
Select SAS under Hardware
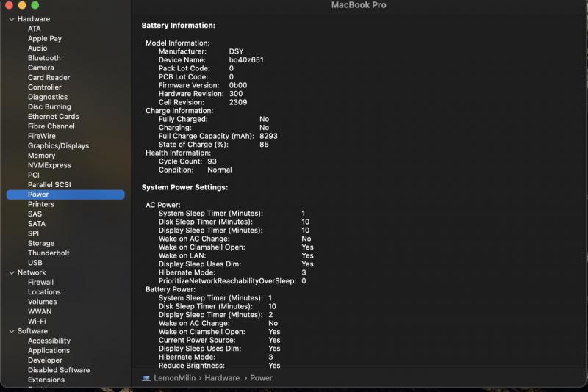(35, 214)
